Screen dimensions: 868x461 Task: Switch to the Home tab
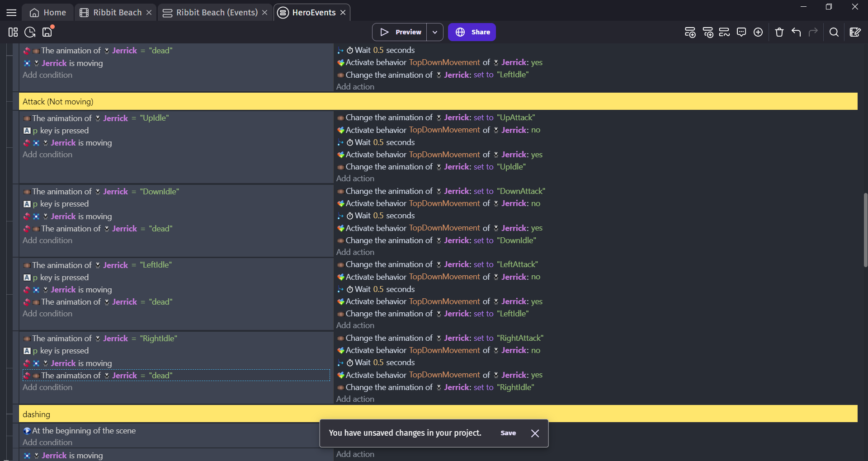click(x=48, y=13)
